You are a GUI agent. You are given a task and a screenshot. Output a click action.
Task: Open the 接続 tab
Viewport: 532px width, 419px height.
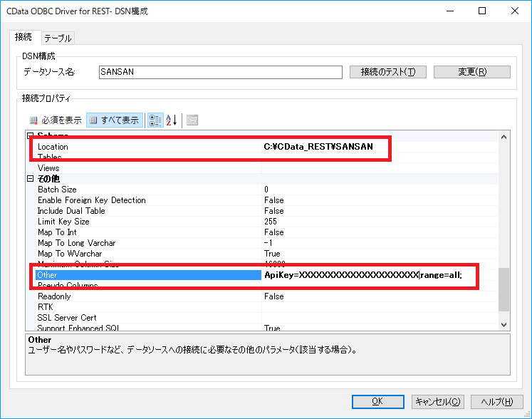coord(23,36)
